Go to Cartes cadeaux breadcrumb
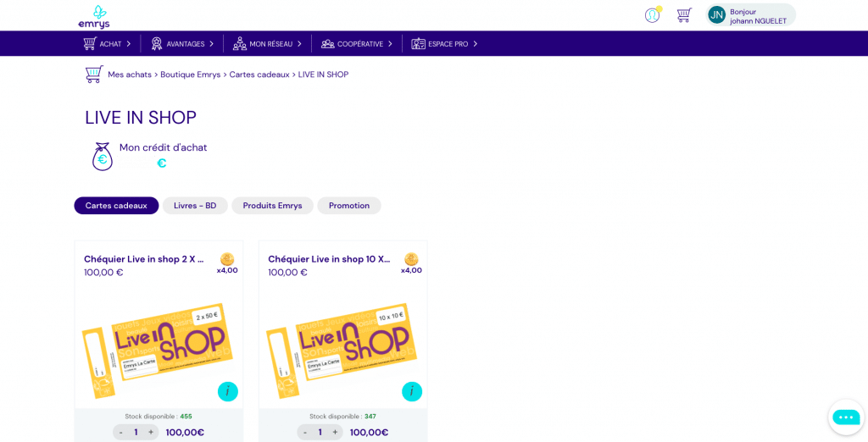This screenshot has height=442, width=868. [x=259, y=75]
